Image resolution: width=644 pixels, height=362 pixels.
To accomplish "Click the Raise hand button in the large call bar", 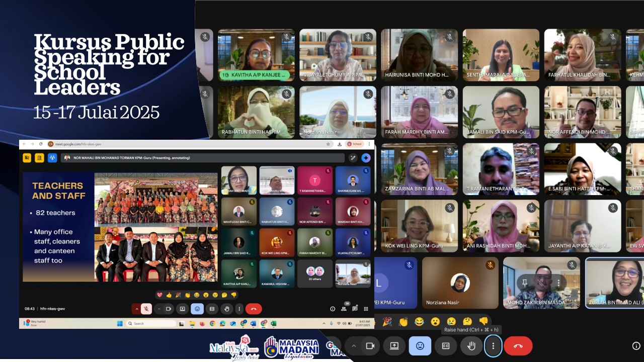I will [471, 346].
